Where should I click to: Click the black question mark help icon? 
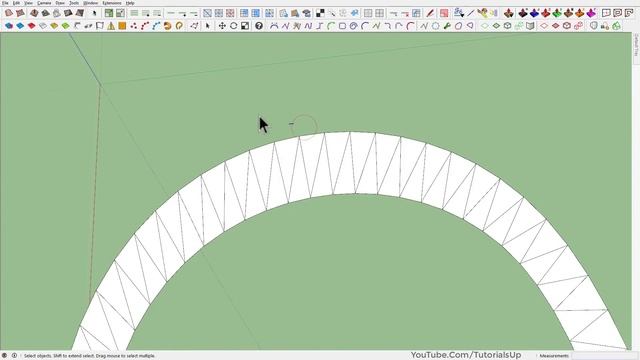point(259,26)
